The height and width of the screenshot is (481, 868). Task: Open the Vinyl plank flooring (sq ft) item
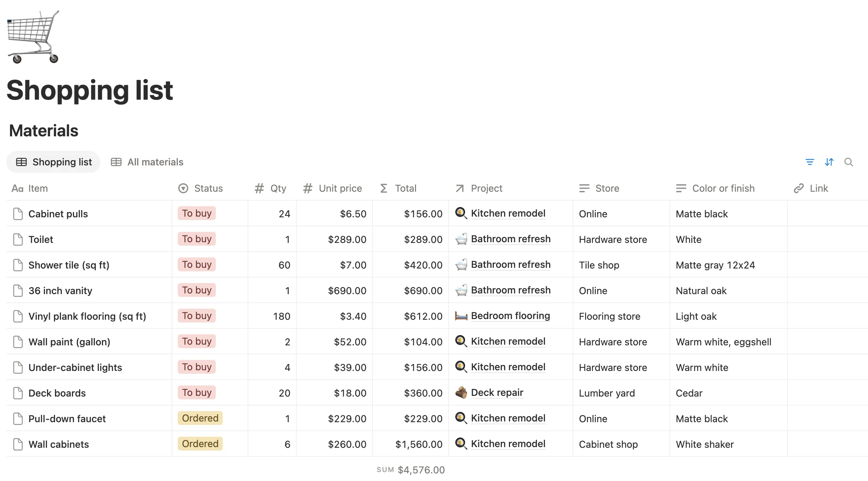[87, 316]
